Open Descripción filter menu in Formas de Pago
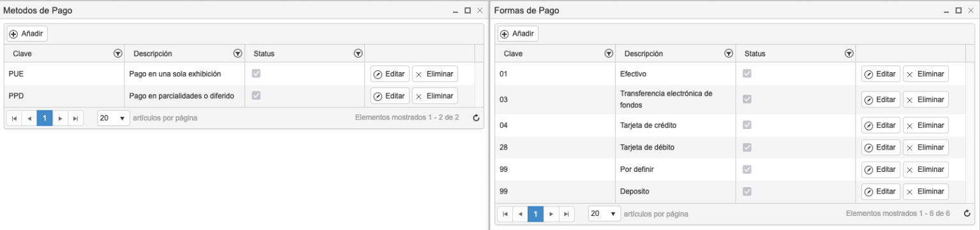Viewport: 980px width, 230px height. (729, 54)
